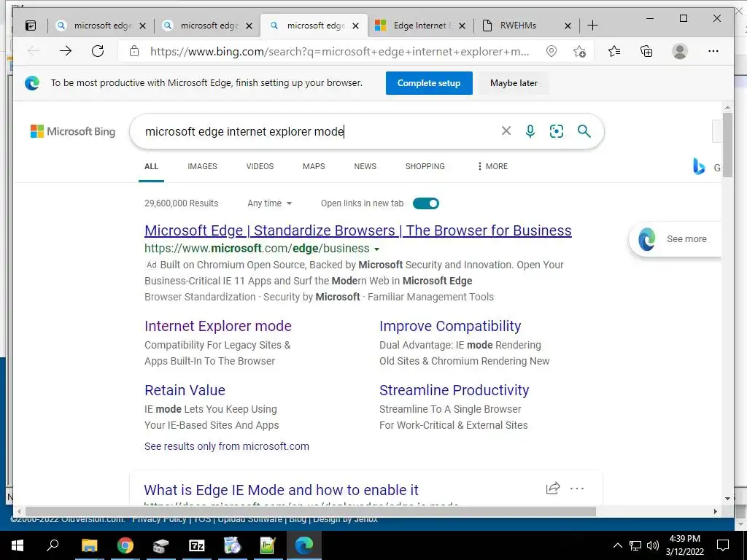
Task: Dismiss with Maybe later button
Action: point(514,83)
